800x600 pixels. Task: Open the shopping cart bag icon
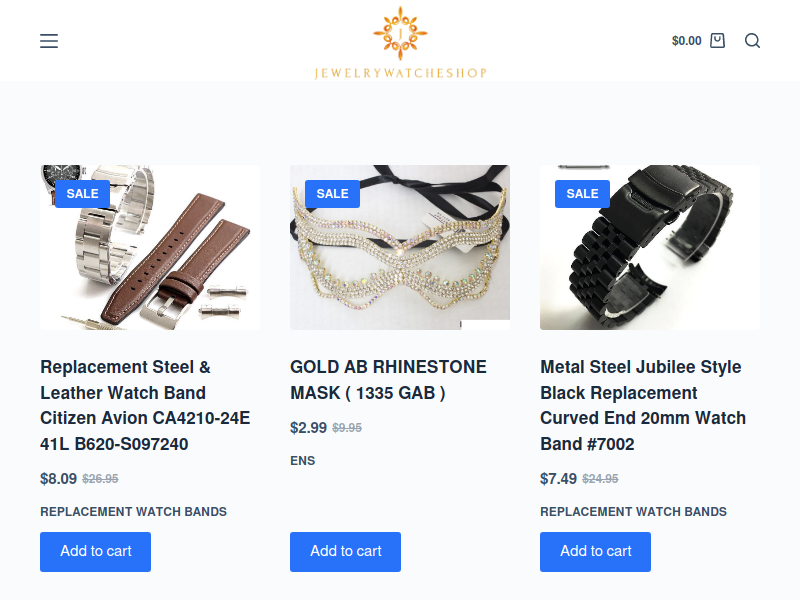click(717, 41)
